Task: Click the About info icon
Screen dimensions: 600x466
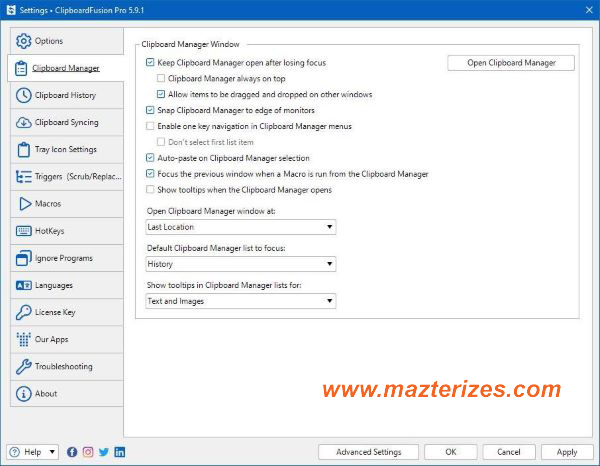Action: (23, 394)
